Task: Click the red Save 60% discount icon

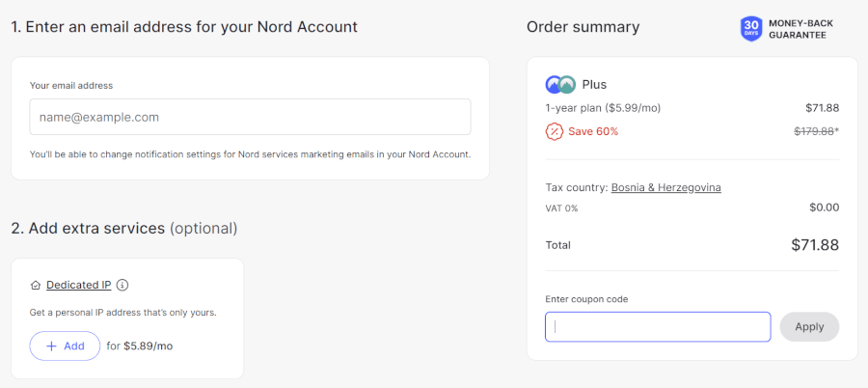Action: pos(554,131)
